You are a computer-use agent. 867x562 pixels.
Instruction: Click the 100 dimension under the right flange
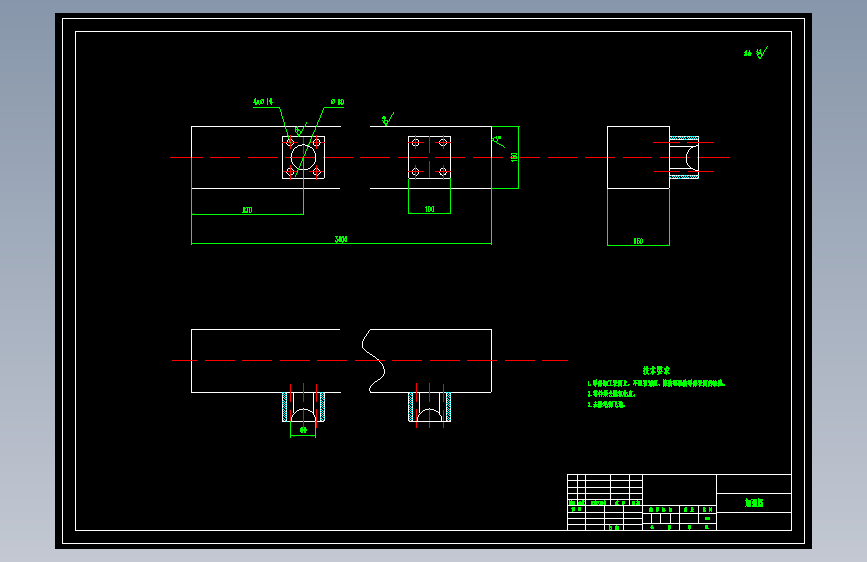click(430, 209)
